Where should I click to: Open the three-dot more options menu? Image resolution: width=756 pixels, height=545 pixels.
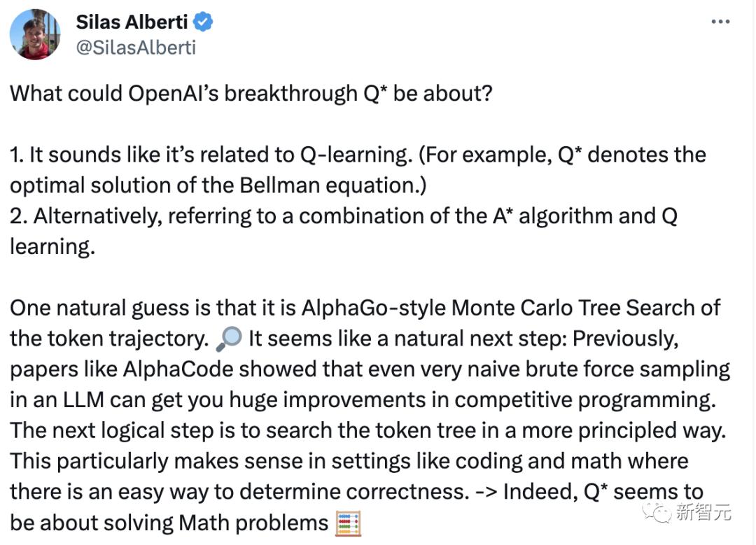tap(720, 22)
